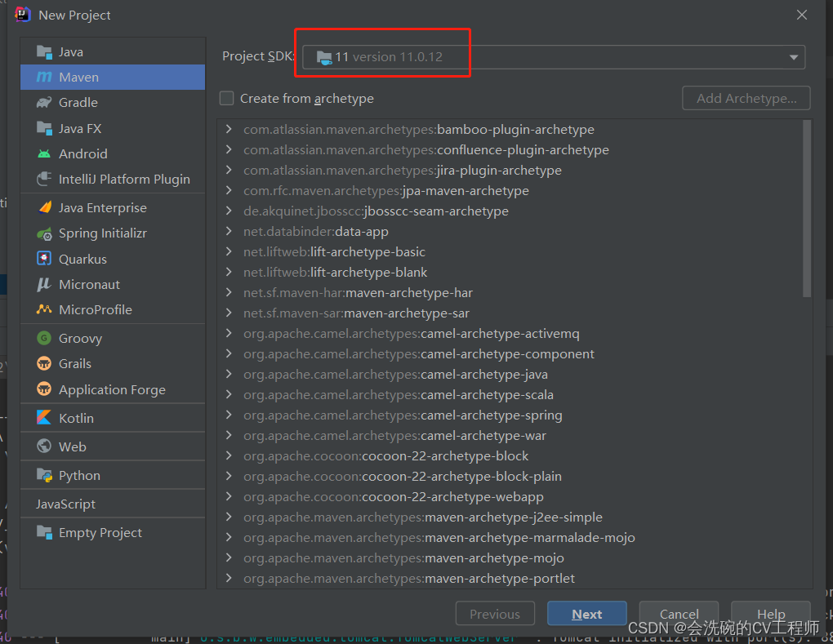Expand maven-archetype-har entry

(229, 292)
